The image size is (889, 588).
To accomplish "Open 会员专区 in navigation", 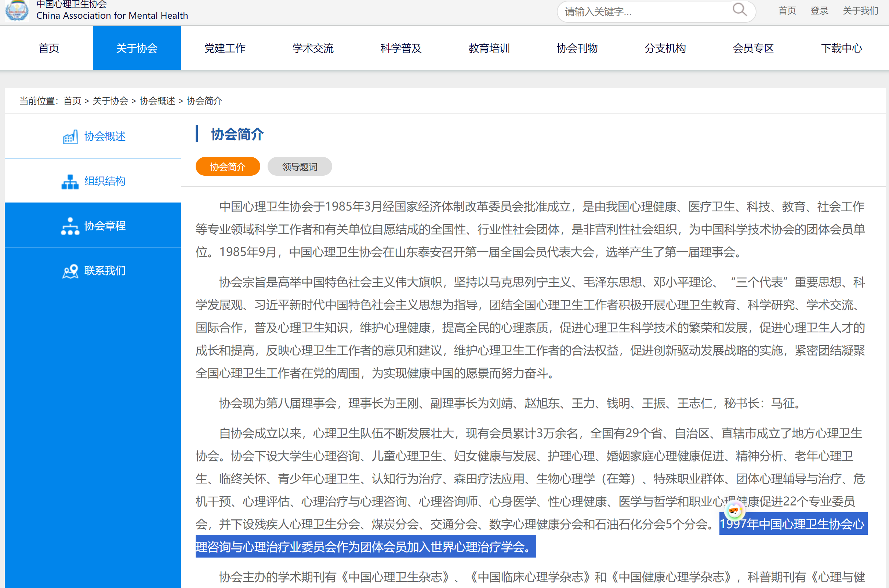I will (x=753, y=48).
